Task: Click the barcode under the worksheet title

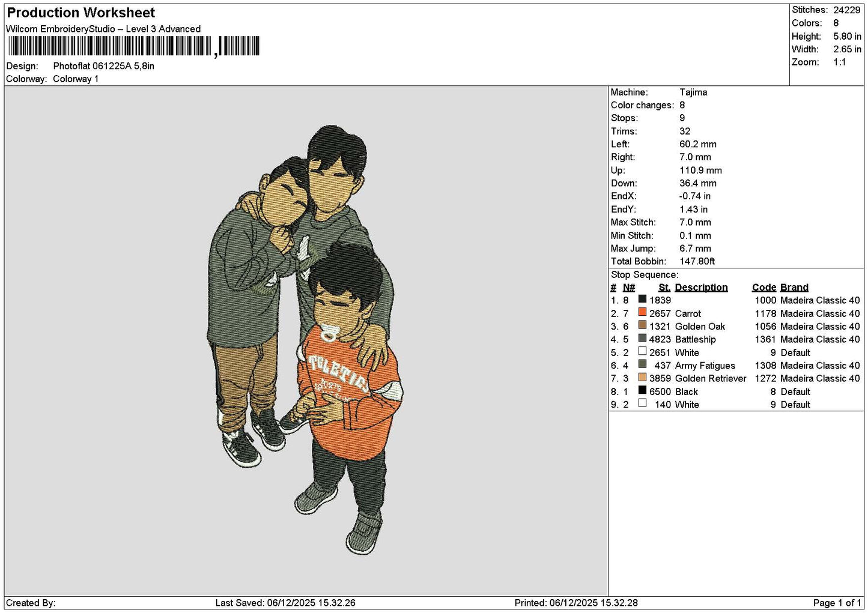Action: [x=134, y=46]
